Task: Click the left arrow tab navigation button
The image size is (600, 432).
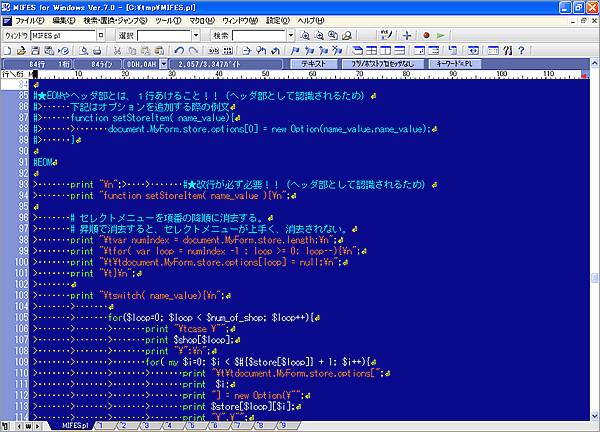Action: pos(19,426)
